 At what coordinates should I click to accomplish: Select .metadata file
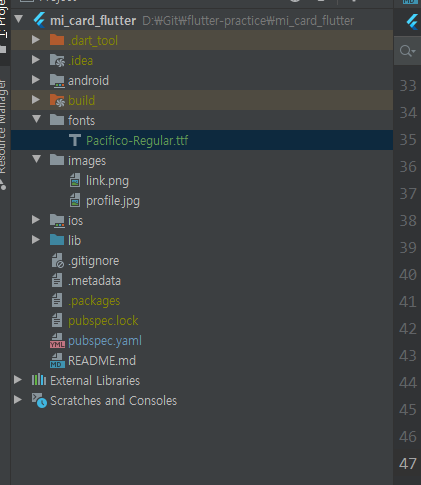(x=94, y=281)
